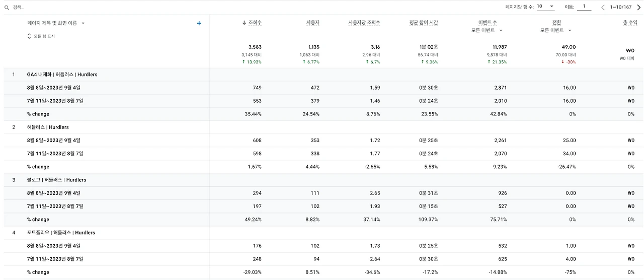Open the rows per page dropdown
The image size is (644, 280).
[x=545, y=7]
